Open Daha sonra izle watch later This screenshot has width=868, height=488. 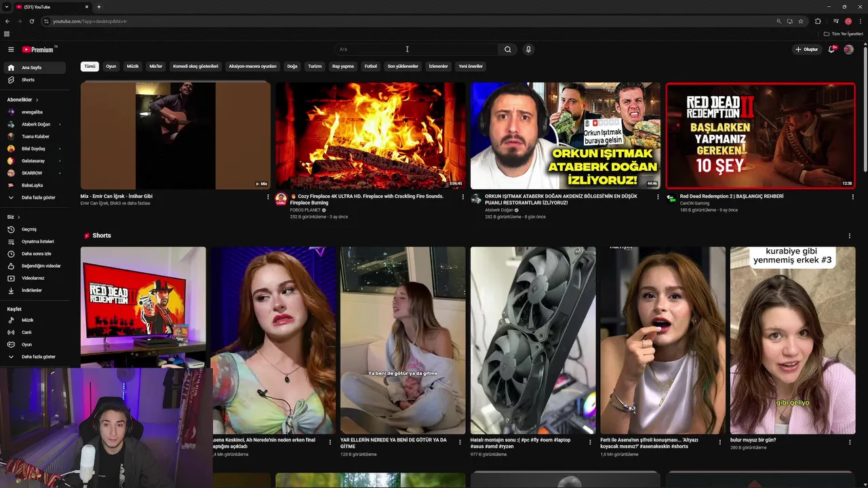tap(36, 253)
